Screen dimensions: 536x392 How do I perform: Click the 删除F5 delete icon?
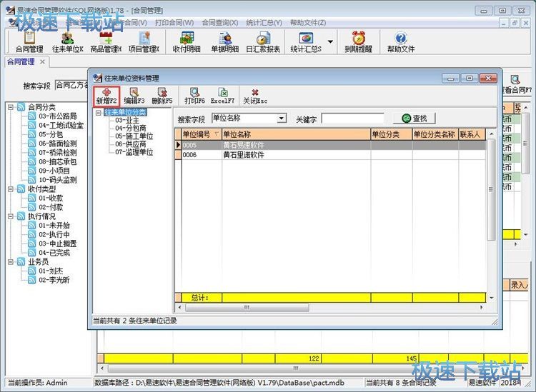coord(162,96)
